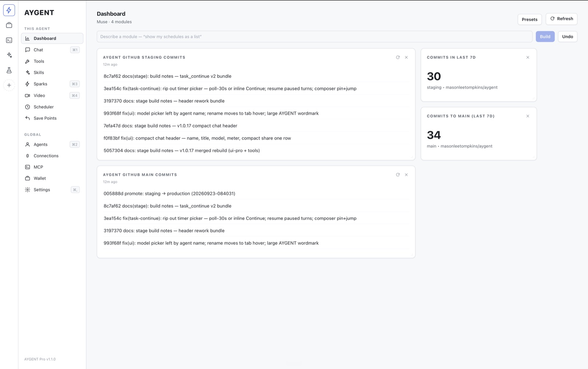Open Connections under Global

click(52, 156)
